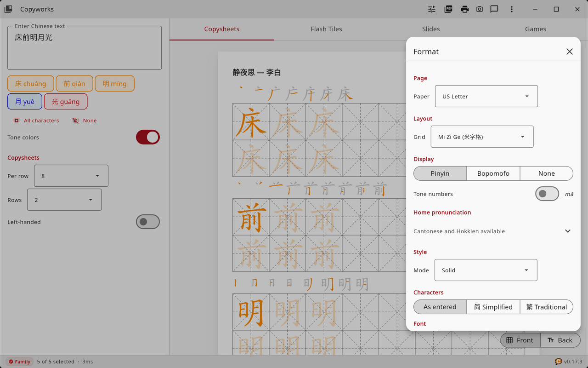This screenshot has width=588, height=368.
Task: Click the 光 guāng character chip
Action: pos(66,102)
